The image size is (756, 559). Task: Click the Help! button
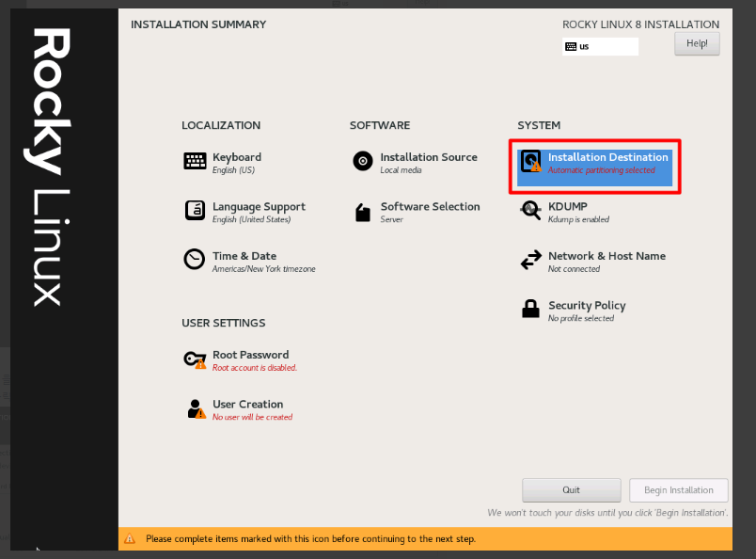click(697, 43)
